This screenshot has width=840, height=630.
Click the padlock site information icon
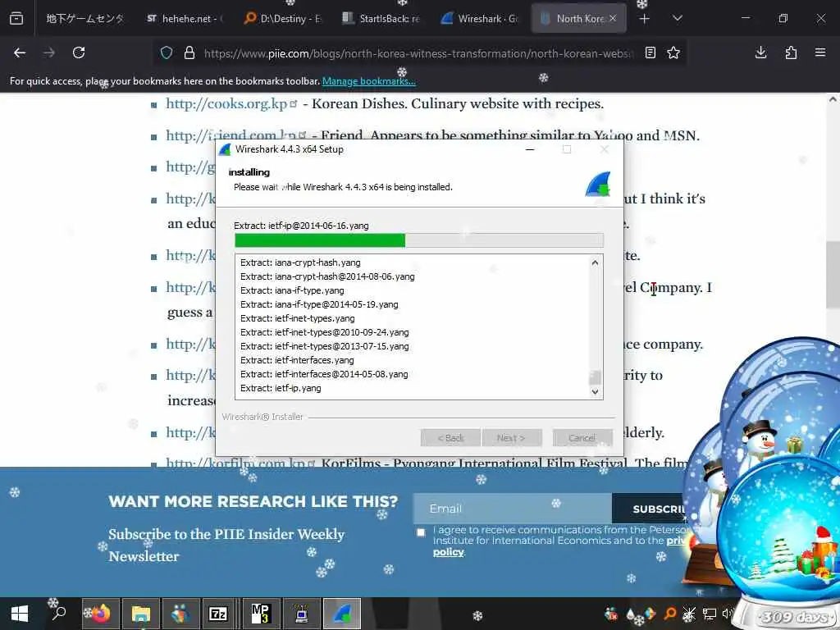[x=189, y=52]
